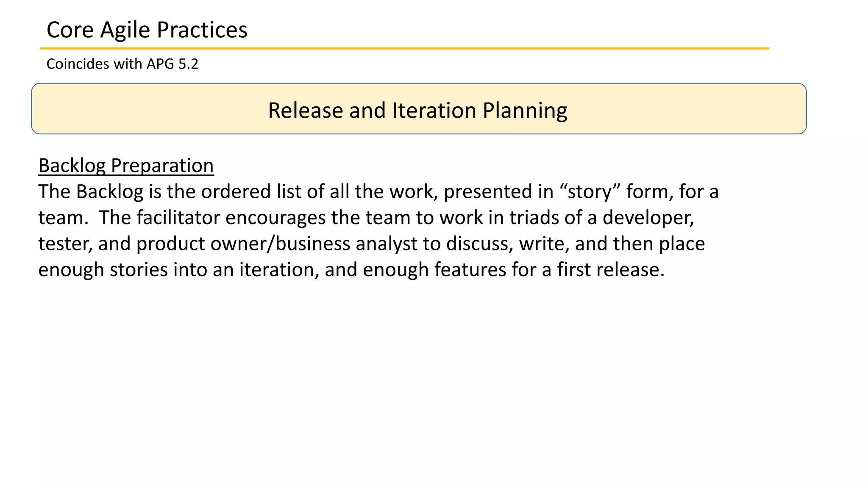Click the word 'presented' in the first line

pos(498,192)
